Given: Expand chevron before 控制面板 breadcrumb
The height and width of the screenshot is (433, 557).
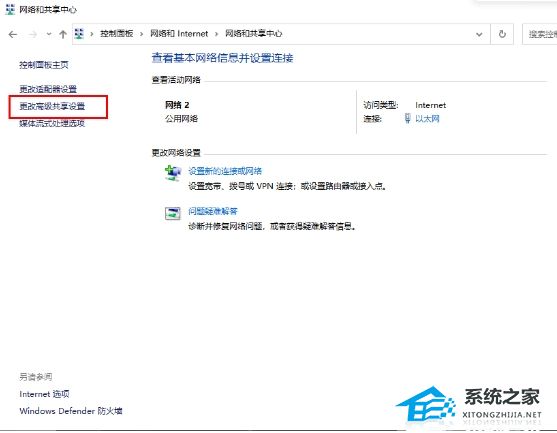Looking at the screenshot, I should coord(92,34).
